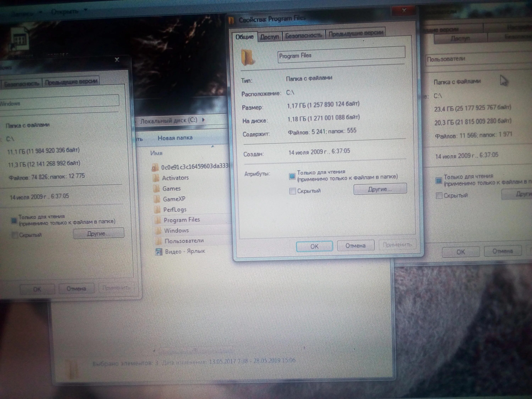Click the sort arrow above Имя column

(x=212, y=146)
